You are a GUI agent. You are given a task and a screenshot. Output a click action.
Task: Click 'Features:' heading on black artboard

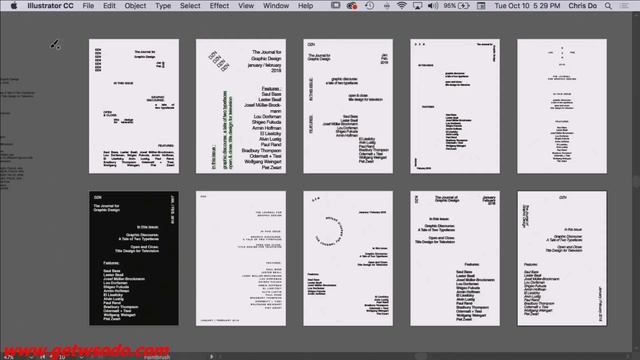click(111, 263)
